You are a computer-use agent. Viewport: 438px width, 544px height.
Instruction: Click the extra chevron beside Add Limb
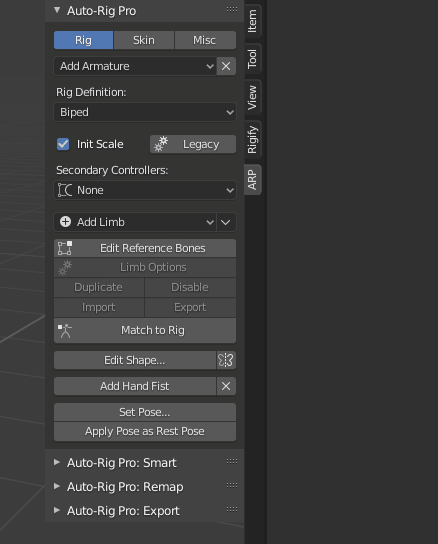pyautogui.click(x=226, y=222)
